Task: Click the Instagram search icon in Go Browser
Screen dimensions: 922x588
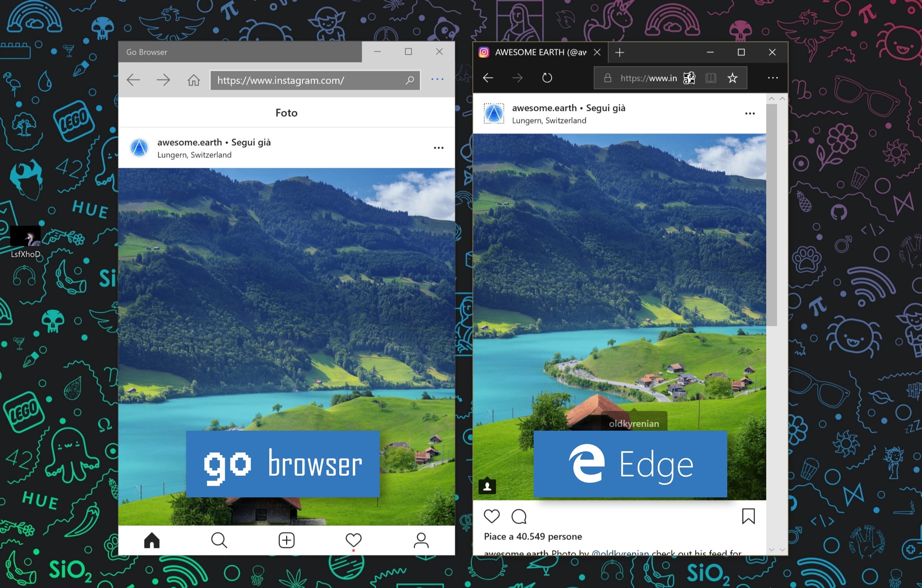Action: tap(220, 539)
